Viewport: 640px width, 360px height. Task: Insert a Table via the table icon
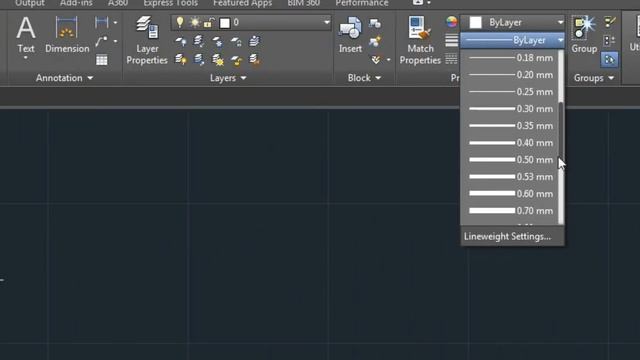[x=102, y=60]
